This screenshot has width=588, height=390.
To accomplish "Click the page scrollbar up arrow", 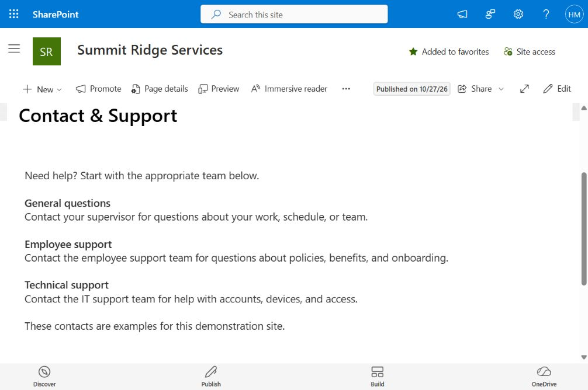I will [x=584, y=108].
